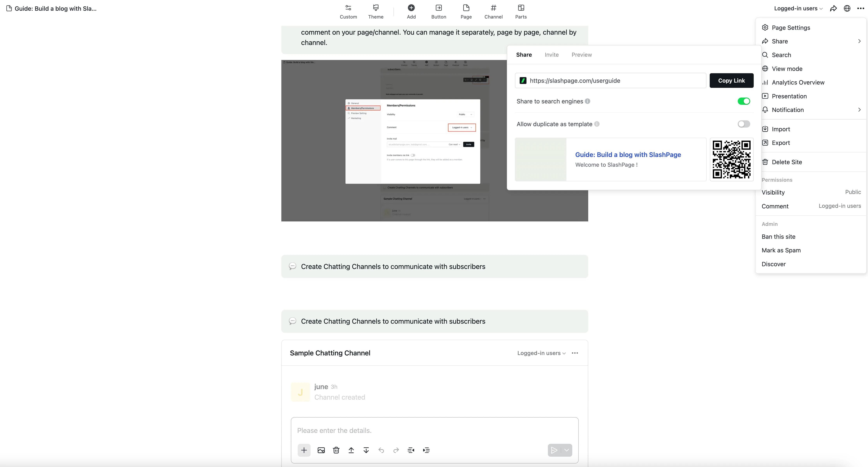Screen dimensions: 868x467
Task: Select the Share tab
Action: [x=524, y=55]
